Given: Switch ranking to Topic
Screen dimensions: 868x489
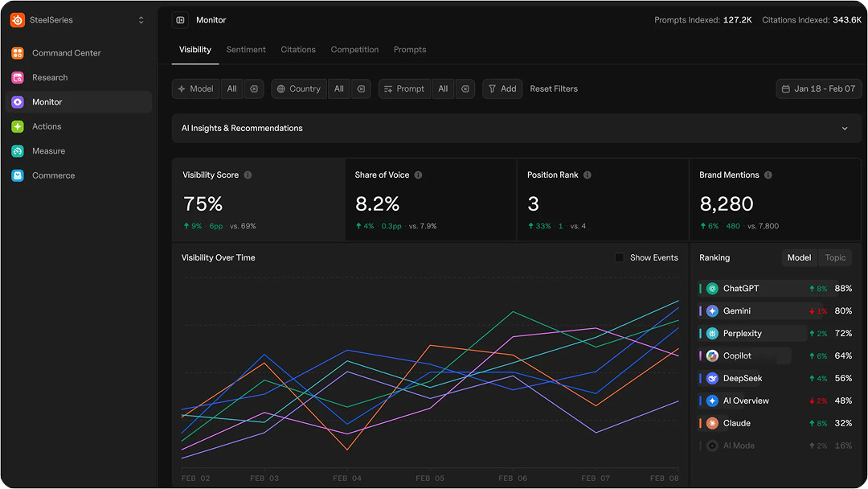Looking at the screenshot, I should [x=835, y=257].
